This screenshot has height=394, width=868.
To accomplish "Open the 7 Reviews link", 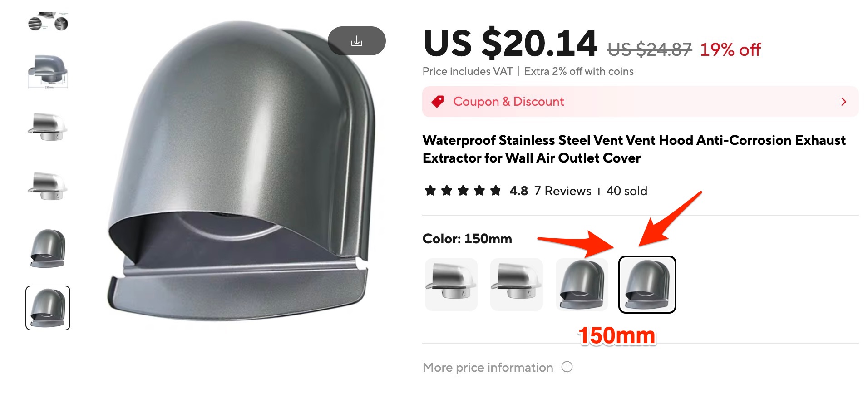I will pyautogui.click(x=562, y=191).
